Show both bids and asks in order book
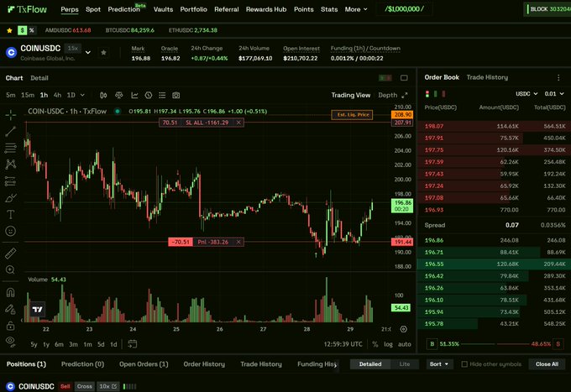Image resolution: width=571 pixels, height=392 pixels. pos(427,94)
